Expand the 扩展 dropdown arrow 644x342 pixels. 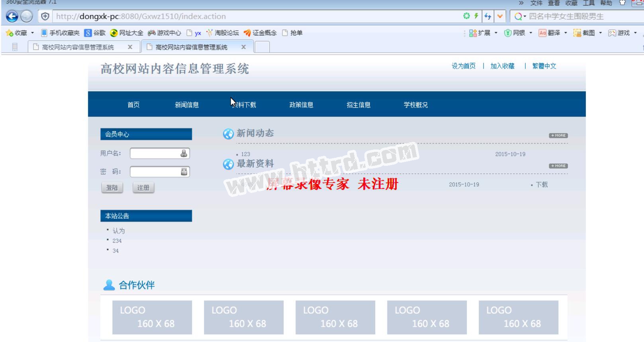496,33
